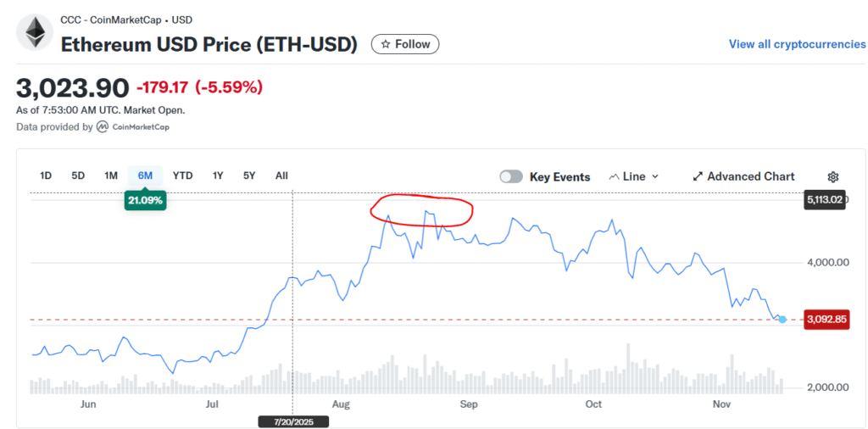
Task: Open View all cryptocurrencies link
Action: pyautogui.click(x=797, y=44)
